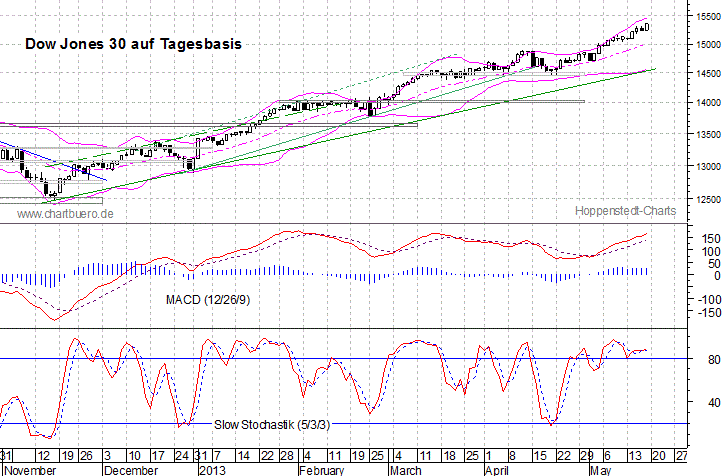Click the February month label

pyautogui.click(x=321, y=470)
